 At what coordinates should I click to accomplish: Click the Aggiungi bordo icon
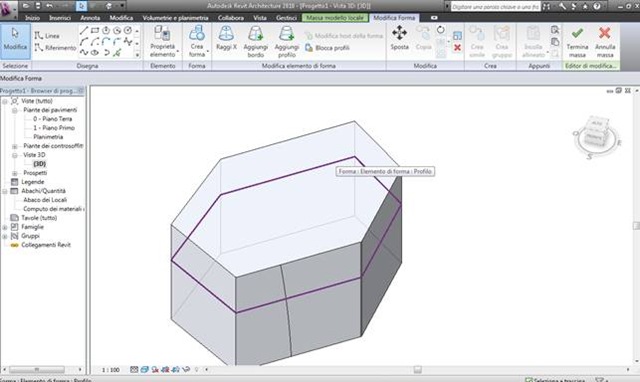(256, 34)
